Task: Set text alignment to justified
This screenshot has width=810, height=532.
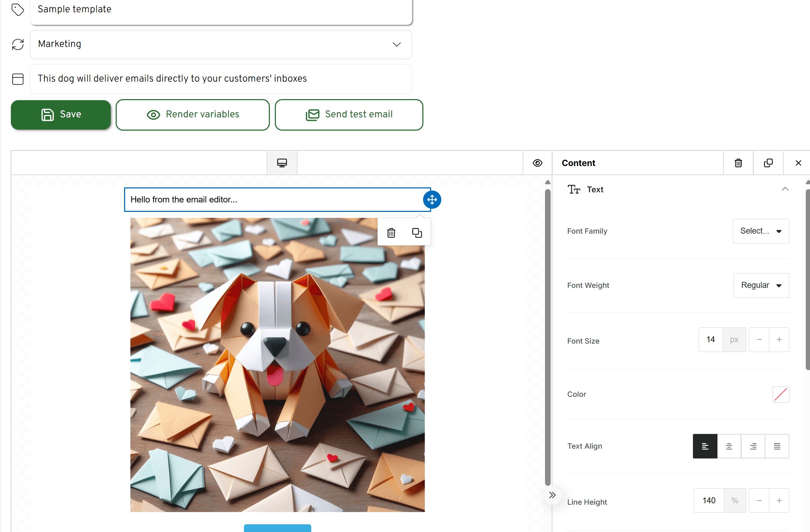Action: coord(777,446)
